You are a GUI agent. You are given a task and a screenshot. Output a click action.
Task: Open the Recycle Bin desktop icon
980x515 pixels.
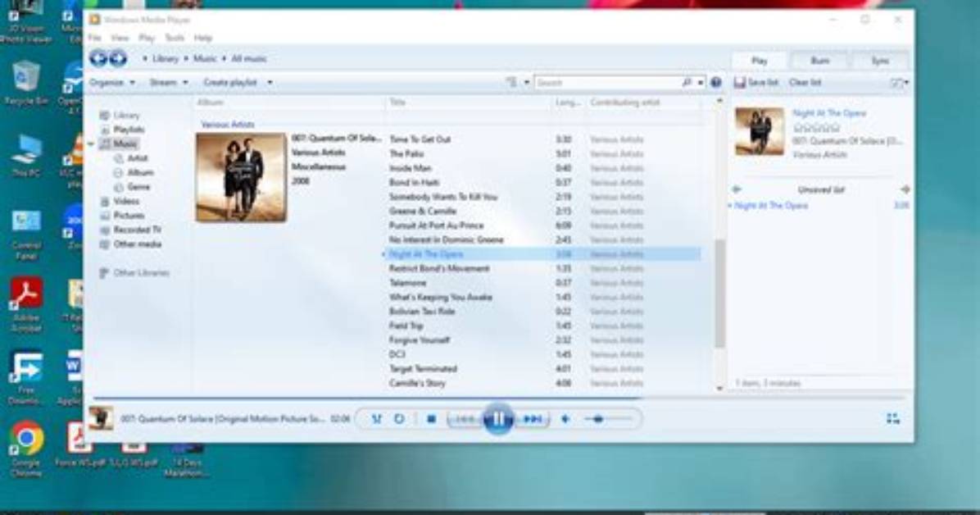25,84
